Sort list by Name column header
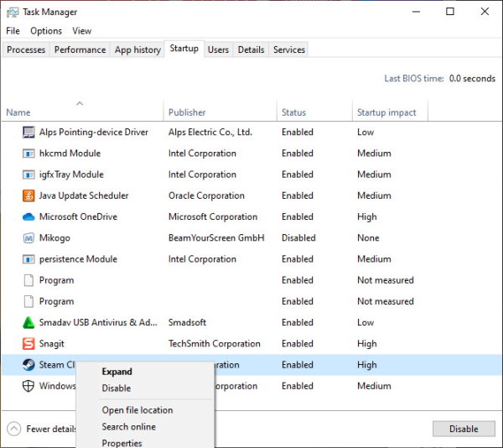The height and width of the screenshot is (448, 503). click(x=18, y=112)
